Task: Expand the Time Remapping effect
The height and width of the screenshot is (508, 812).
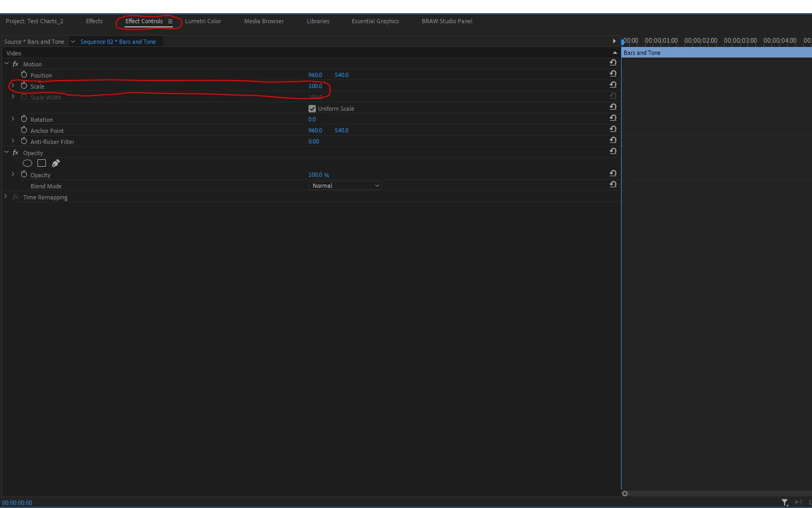Action: point(6,196)
